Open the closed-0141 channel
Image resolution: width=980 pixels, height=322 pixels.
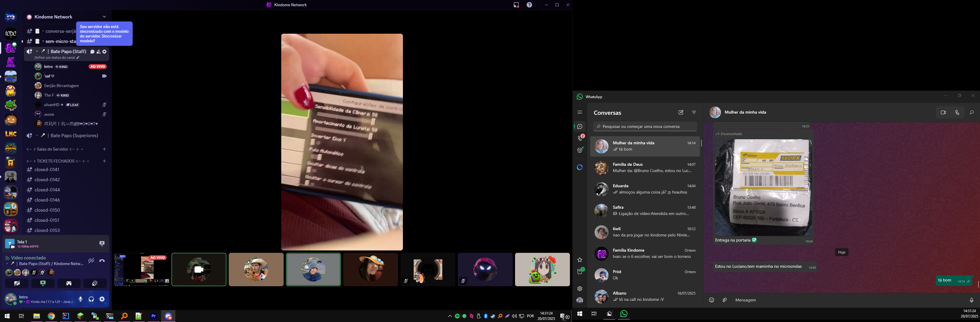[x=67, y=170]
